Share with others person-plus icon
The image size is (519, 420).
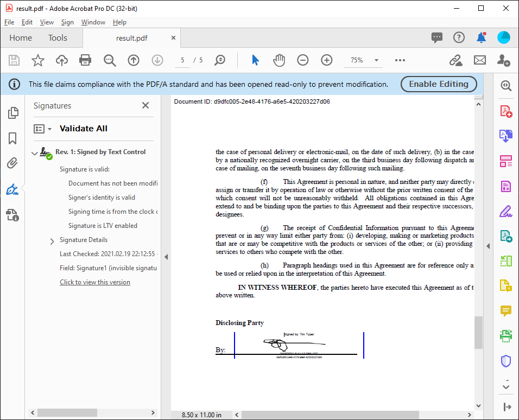tap(503, 60)
